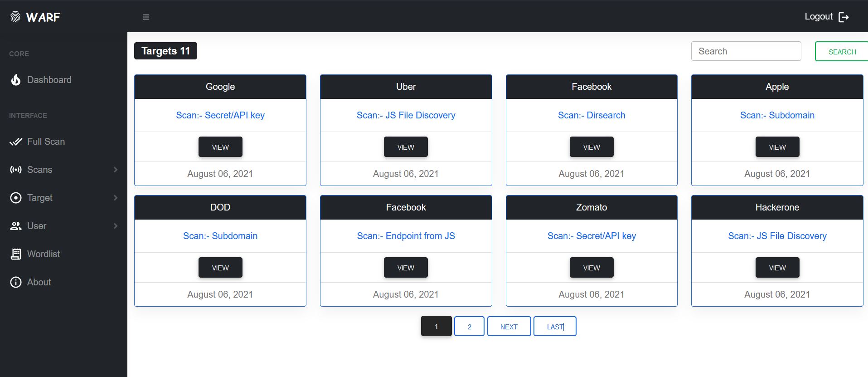This screenshot has height=377, width=868.
Task: Click the date on the Google card
Action: pos(220,174)
